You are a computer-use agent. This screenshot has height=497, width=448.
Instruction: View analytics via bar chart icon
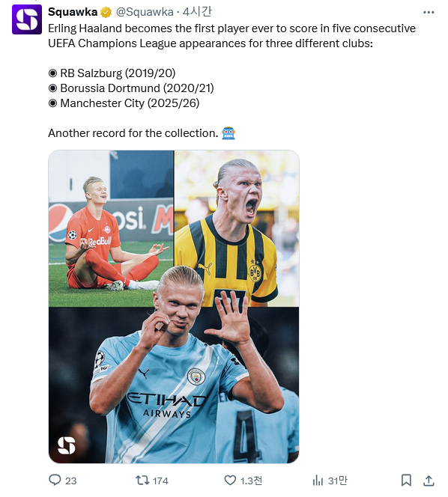(318, 481)
